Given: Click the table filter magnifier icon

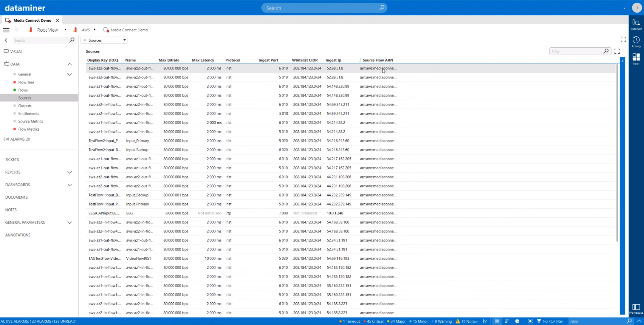Looking at the screenshot, I should [606, 51].
